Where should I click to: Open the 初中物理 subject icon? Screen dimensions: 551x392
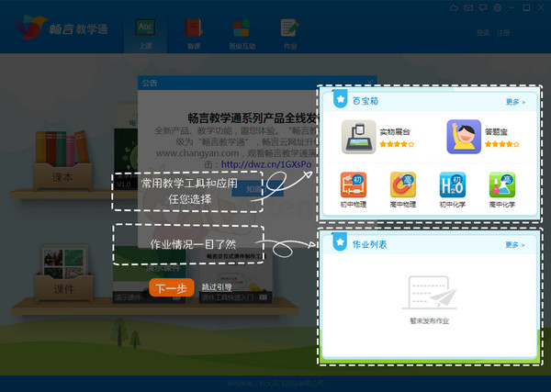pos(353,185)
